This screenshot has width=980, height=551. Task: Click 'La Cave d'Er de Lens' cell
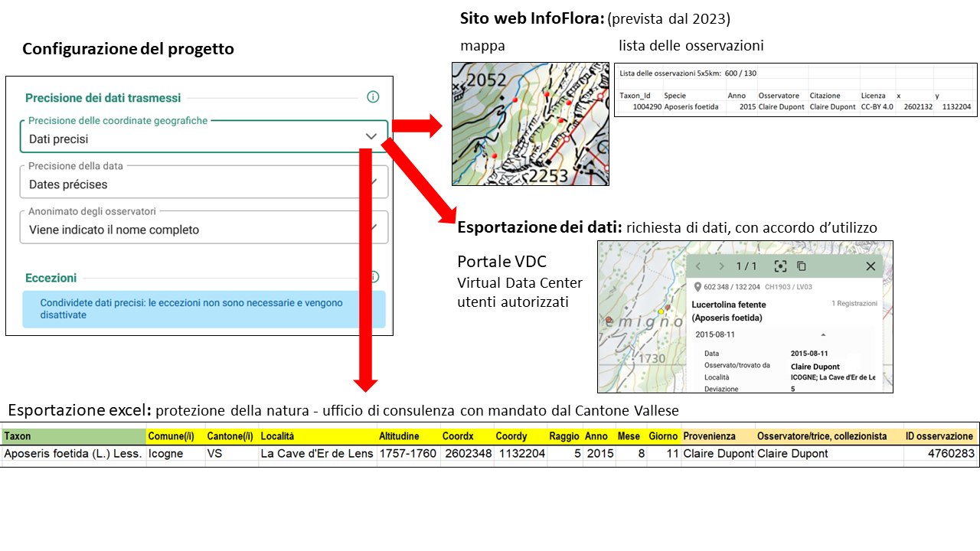tap(317, 453)
